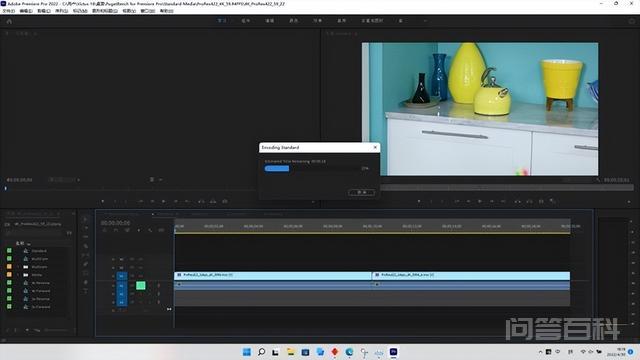Select the first ProRes422 clip on V1
640x360 pixels.
pos(273,276)
